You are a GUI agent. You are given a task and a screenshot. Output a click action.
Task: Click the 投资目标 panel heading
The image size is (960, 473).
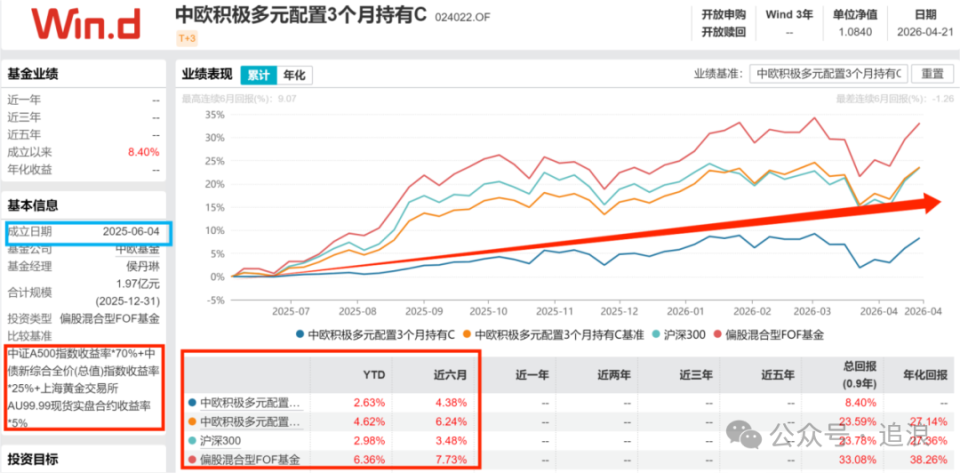click(x=32, y=458)
